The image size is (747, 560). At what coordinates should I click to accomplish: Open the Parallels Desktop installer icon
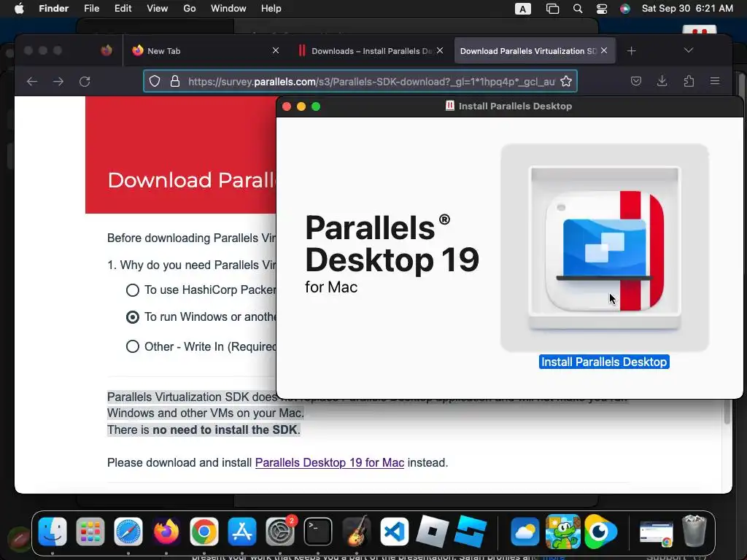[x=605, y=248]
